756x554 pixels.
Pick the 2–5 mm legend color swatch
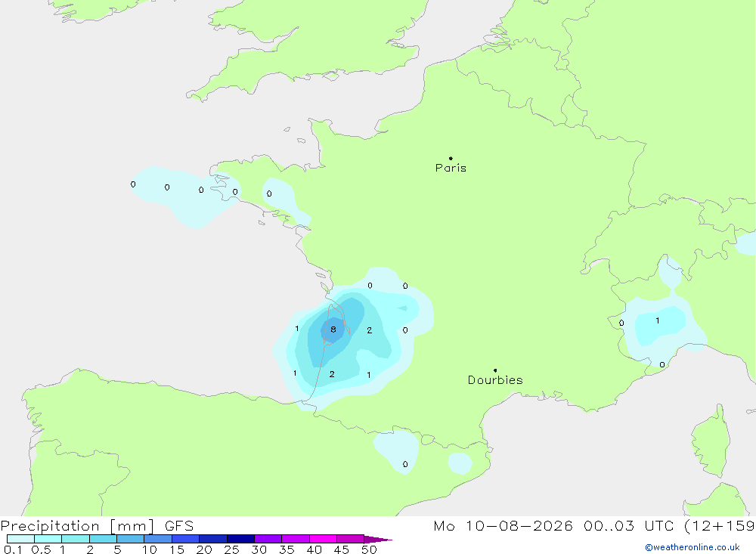[x=103, y=539]
